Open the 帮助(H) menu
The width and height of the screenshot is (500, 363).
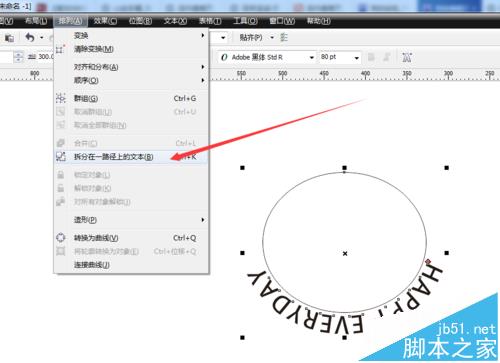319,21
